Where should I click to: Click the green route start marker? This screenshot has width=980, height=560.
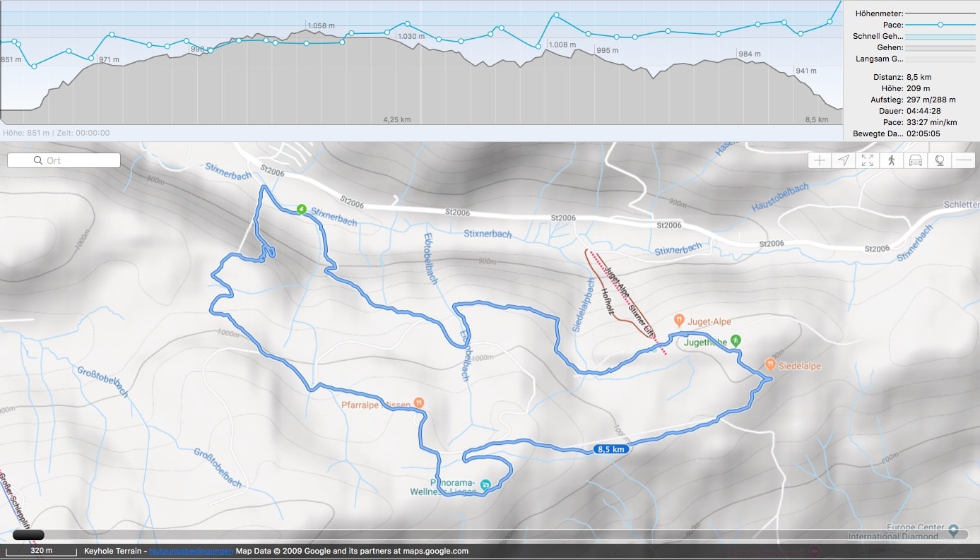point(302,208)
